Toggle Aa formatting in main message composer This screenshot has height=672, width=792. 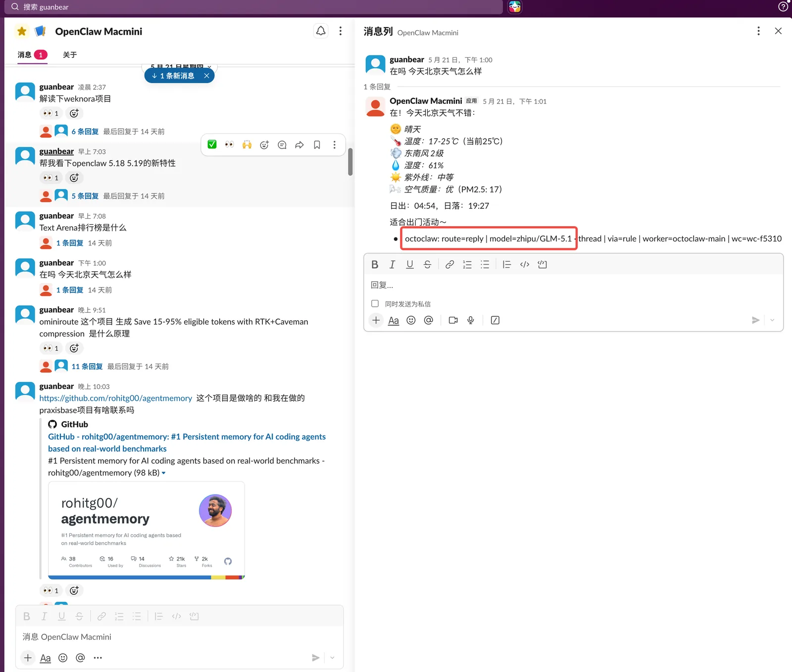[46, 658]
